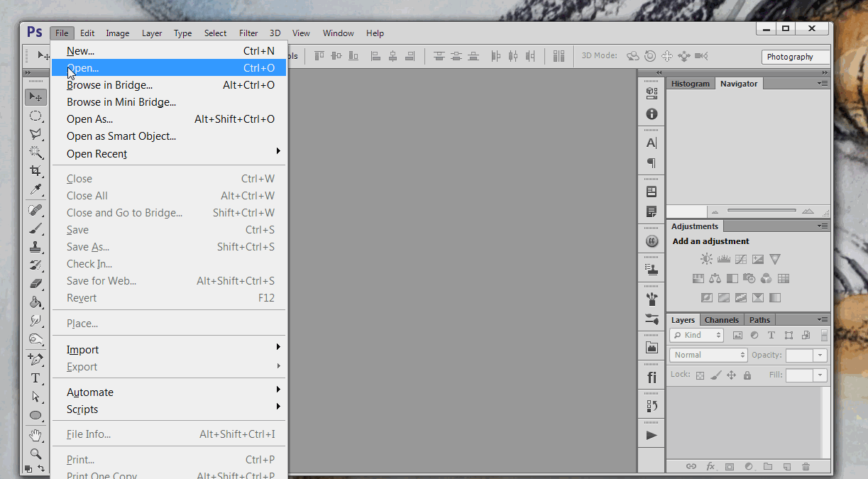Add a Brightness/Contrast adjustment
This screenshot has height=479, width=868.
[707, 259]
